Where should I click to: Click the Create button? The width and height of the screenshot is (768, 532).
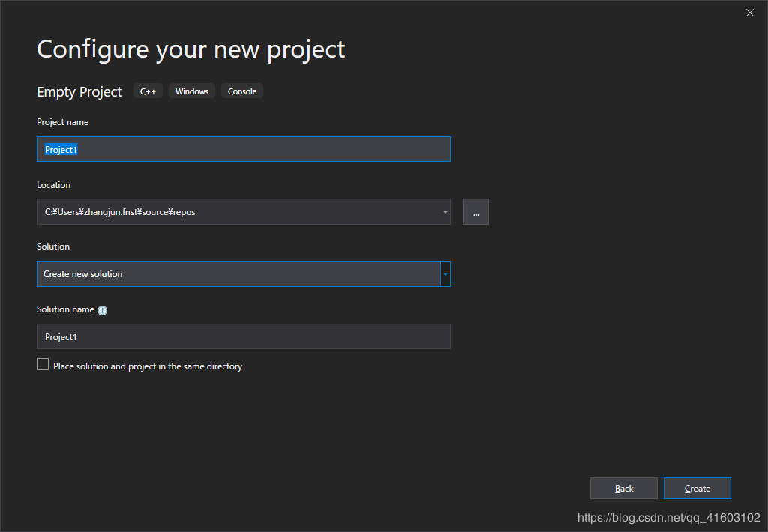697,488
